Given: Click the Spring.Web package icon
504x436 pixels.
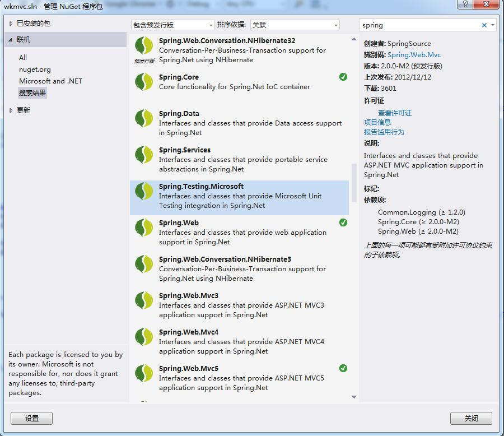Looking at the screenshot, I should 144,227.
